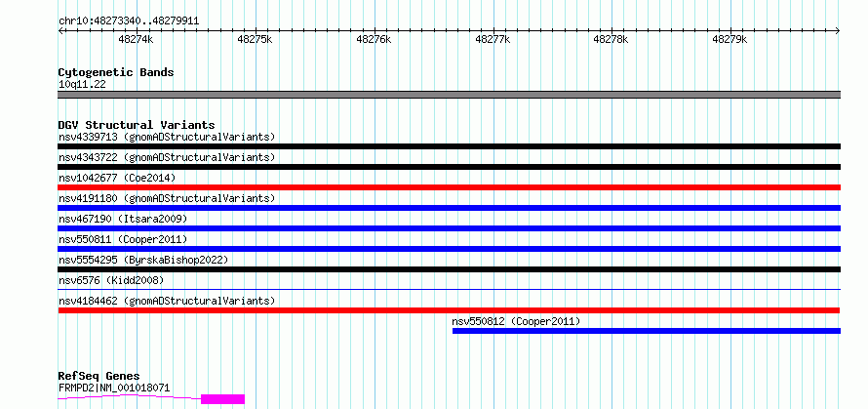This screenshot has height=409, width=868.
Task: Select the blue bar under nsv4191180
Action: [449, 208]
